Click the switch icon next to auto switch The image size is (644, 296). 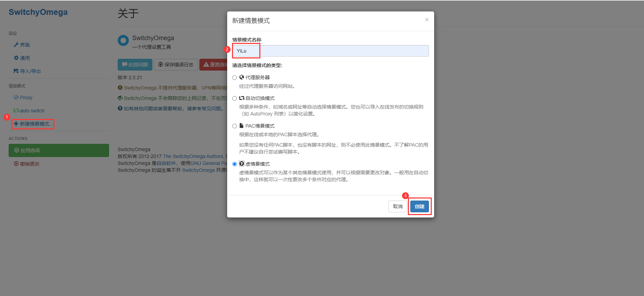(16, 110)
